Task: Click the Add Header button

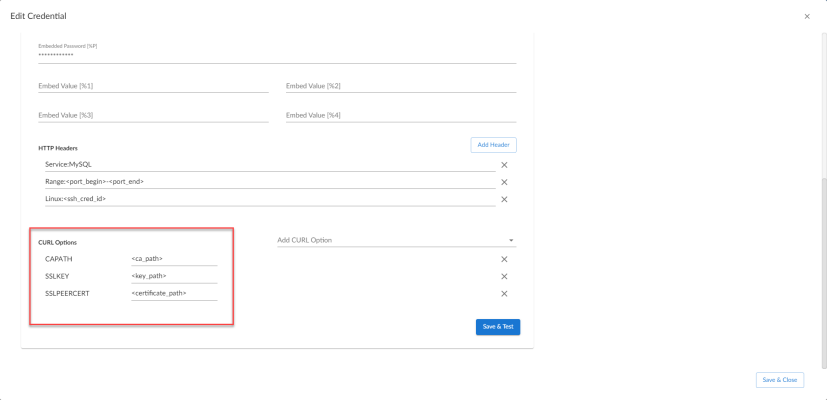Action: [493, 145]
